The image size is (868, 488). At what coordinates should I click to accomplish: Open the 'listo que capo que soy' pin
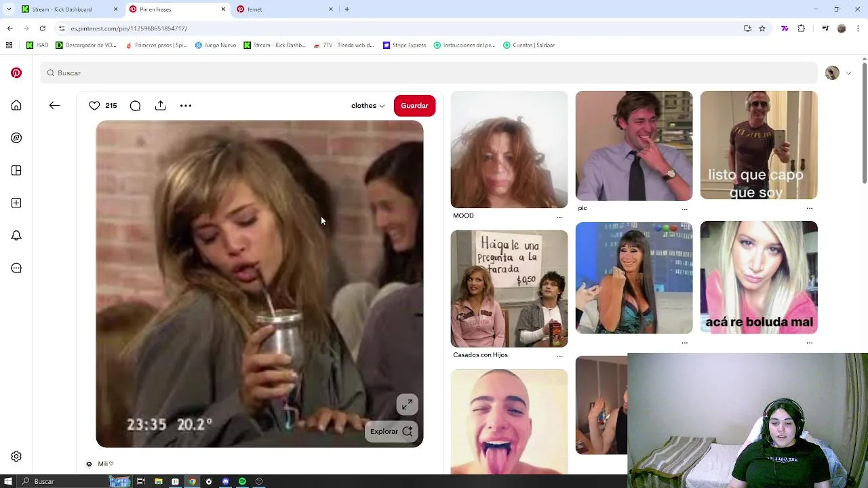pyautogui.click(x=759, y=145)
